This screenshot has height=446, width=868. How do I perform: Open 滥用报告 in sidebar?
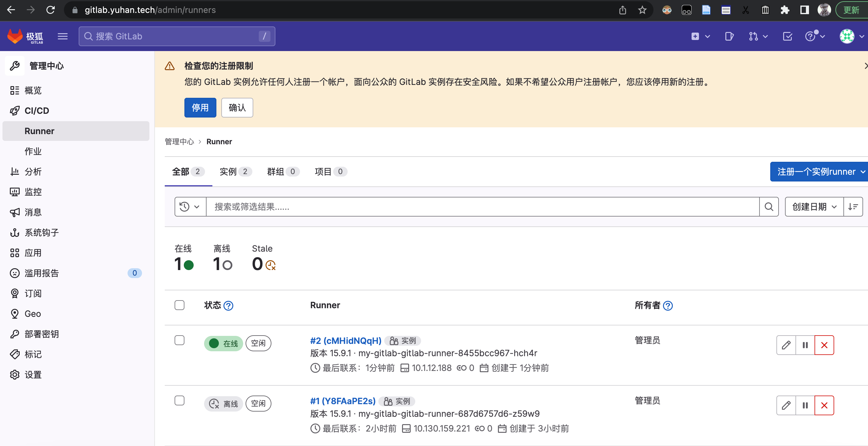coord(76,273)
